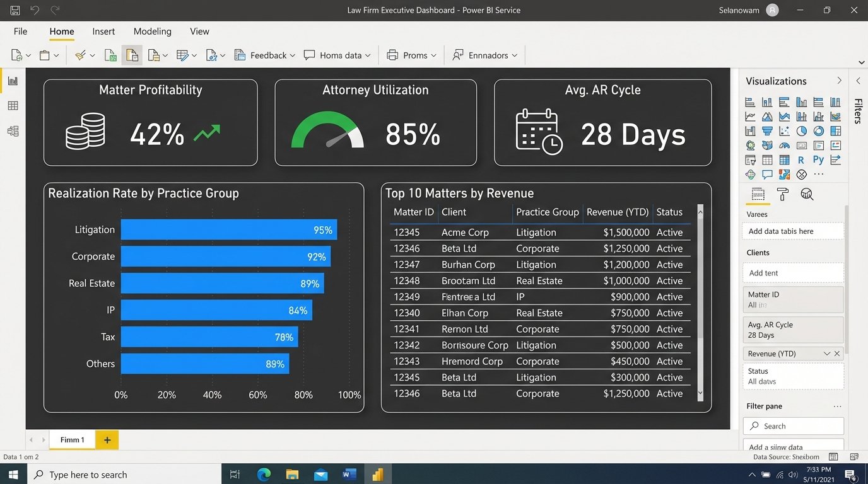This screenshot has height=484, width=868.
Task: Click the Filter pane search box
Action: (793, 426)
